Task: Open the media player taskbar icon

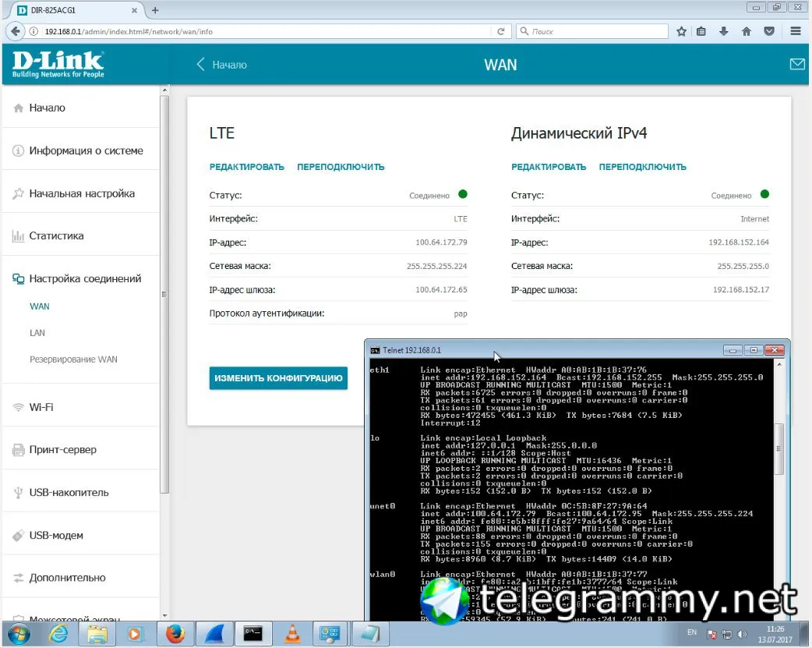Action: [x=135, y=634]
